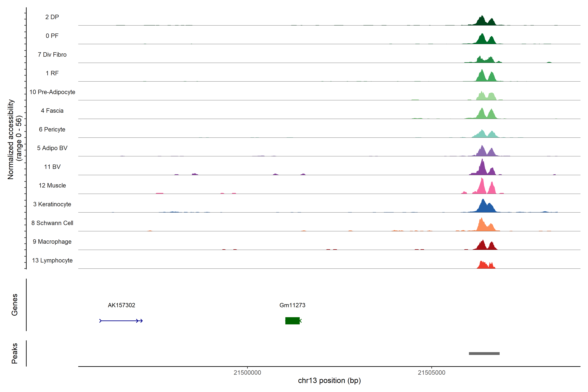Click the 10 Pre-Adipocyte track label
Image resolution: width=588 pixels, height=392 pixels.
pyautogui.click(x=52, y=92)
